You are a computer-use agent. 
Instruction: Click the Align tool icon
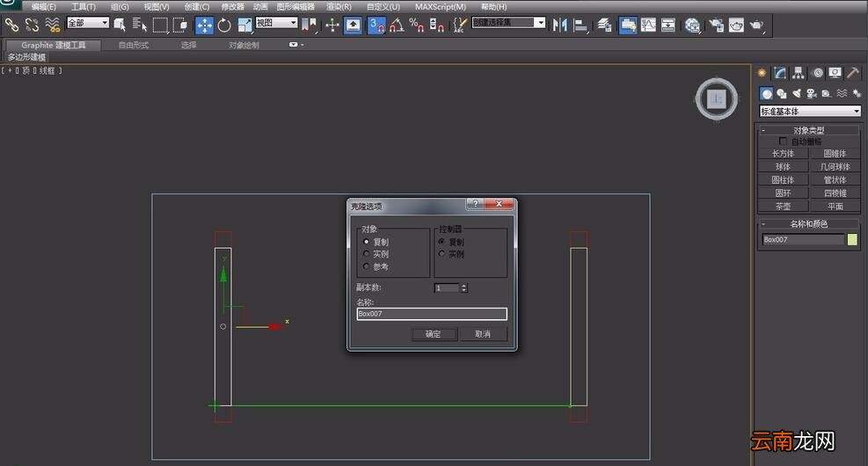point(580,25)
